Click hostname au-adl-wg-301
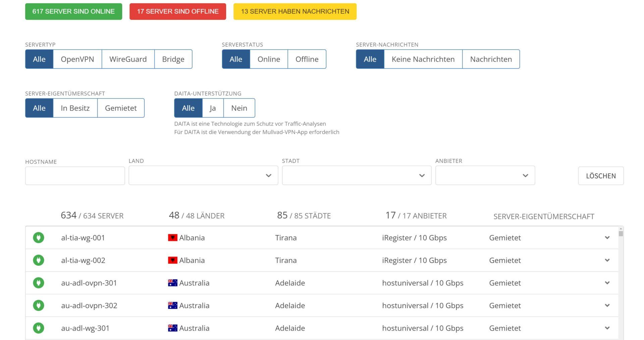 point(85,328)
